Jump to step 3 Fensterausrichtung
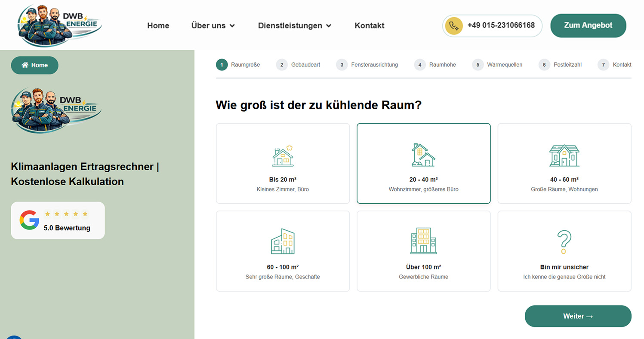The height and width of the screenshot is (339, 644). tap(367, 65)
